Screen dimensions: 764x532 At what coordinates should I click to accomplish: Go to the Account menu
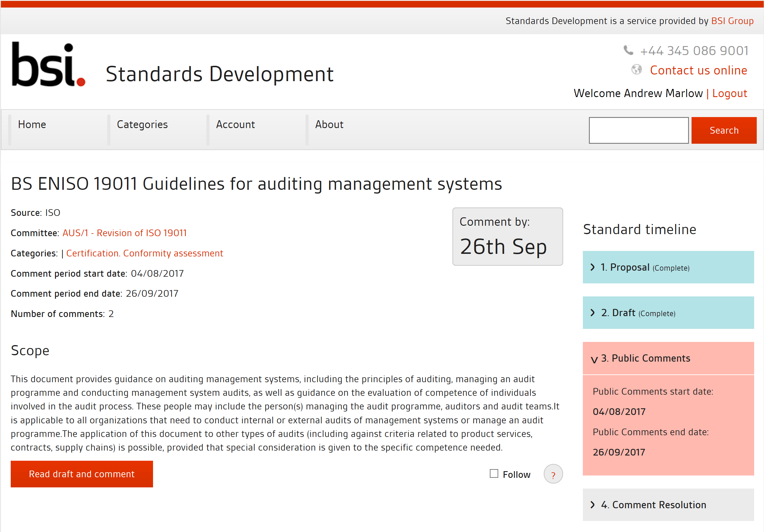click(235, 124)
